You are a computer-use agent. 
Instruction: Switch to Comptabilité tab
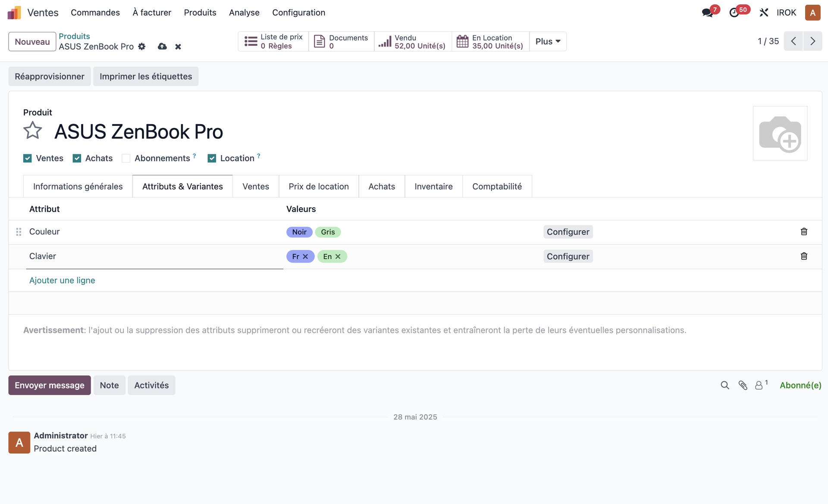497,186
